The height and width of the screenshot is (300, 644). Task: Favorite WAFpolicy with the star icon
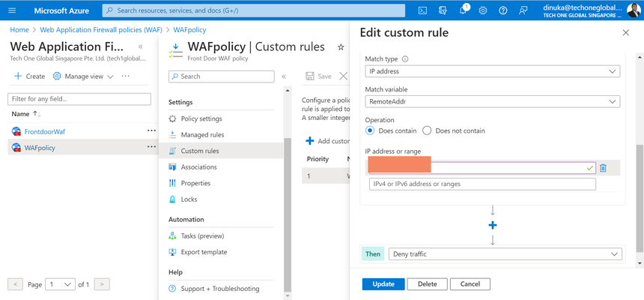tap(341, 47)
